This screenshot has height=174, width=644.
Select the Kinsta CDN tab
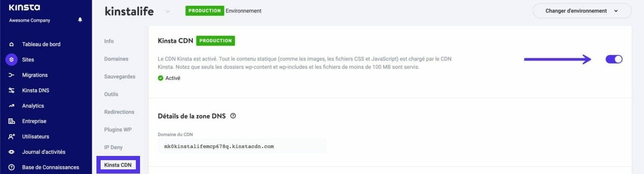pyautogui.click(x=117, y=165)
